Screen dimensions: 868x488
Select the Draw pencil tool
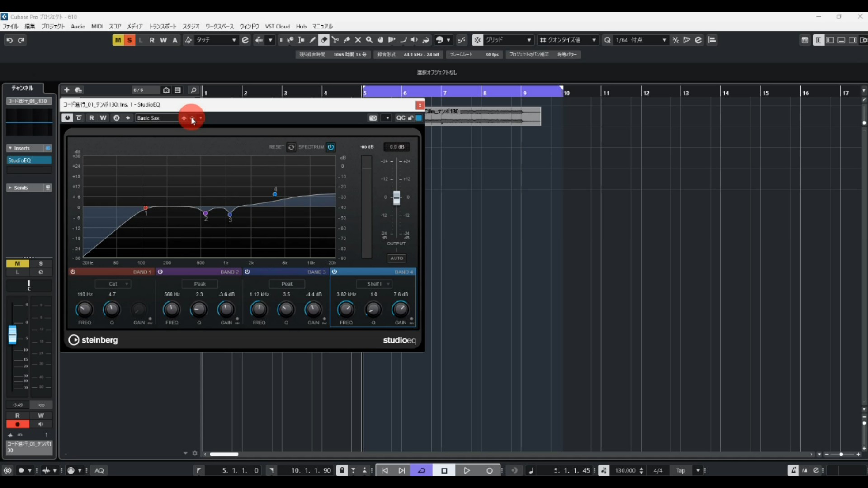point(312,40)
